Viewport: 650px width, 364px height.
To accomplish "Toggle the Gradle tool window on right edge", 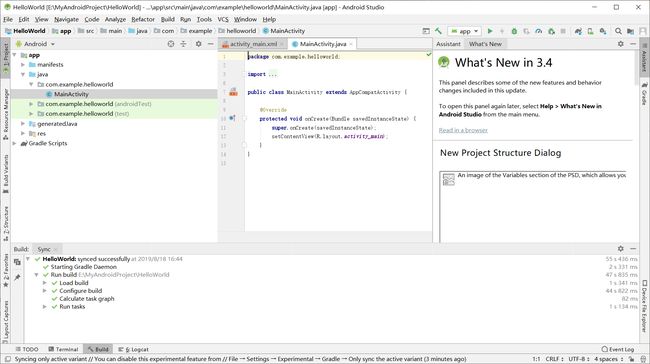I will [645, 94].
